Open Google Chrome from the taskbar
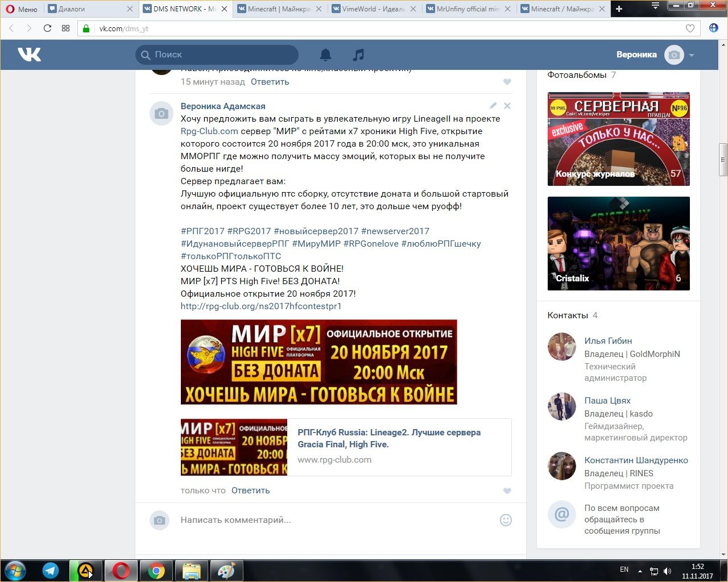This screenshot has height=582, width=728. (x=156, y=571)
